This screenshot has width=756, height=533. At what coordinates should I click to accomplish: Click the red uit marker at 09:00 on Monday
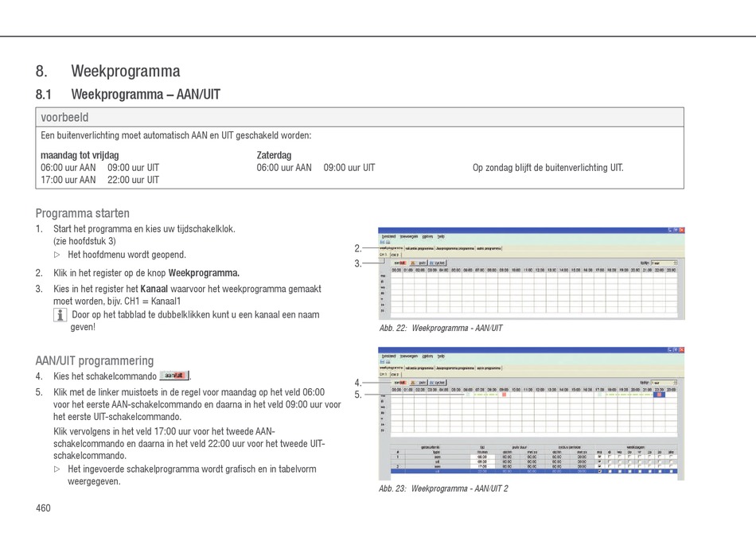pyautogui.click(x=505, y=395)
